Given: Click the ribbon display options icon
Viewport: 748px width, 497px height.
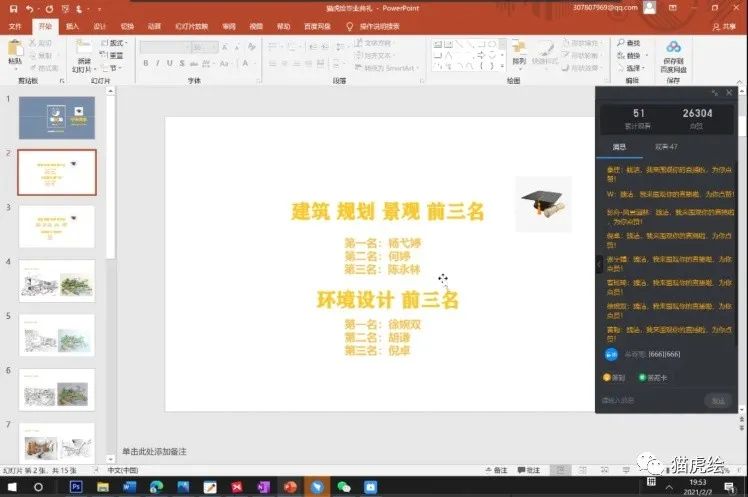Looking at the screenshot, I should tap(673, 8).
